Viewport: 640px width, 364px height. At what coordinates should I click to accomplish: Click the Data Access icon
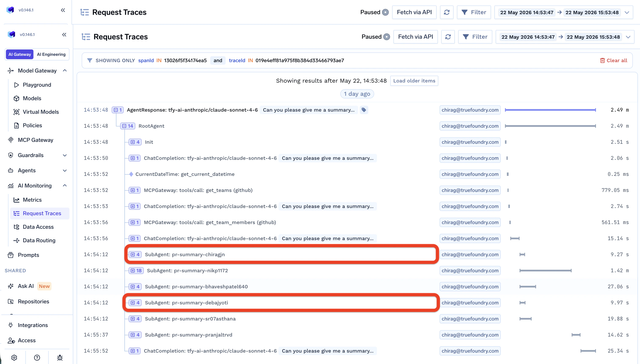click(17, 227)
